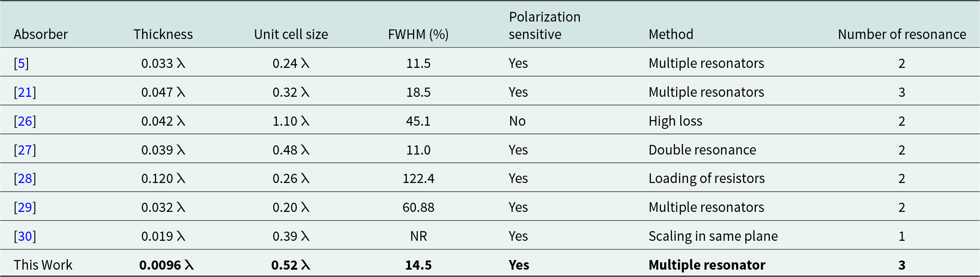The height and width of the screenshot is (277, 980).
Task: Select the High loss method cell
Action: 675,121
